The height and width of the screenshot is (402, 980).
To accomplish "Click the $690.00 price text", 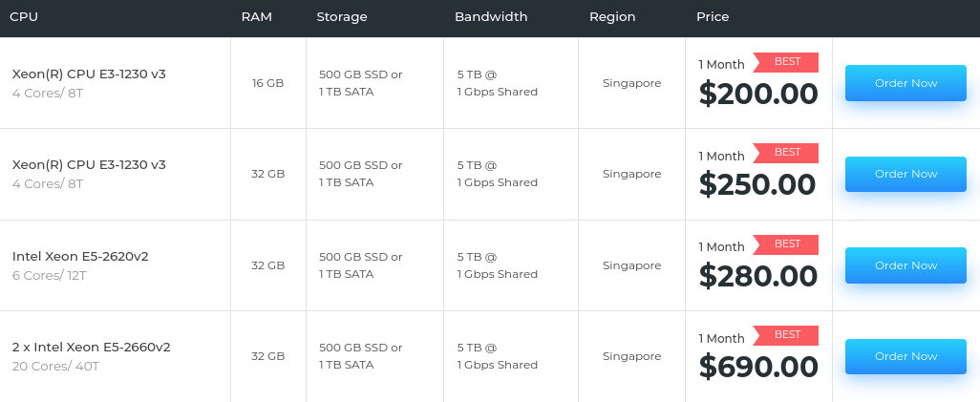I will coord(758,367).
